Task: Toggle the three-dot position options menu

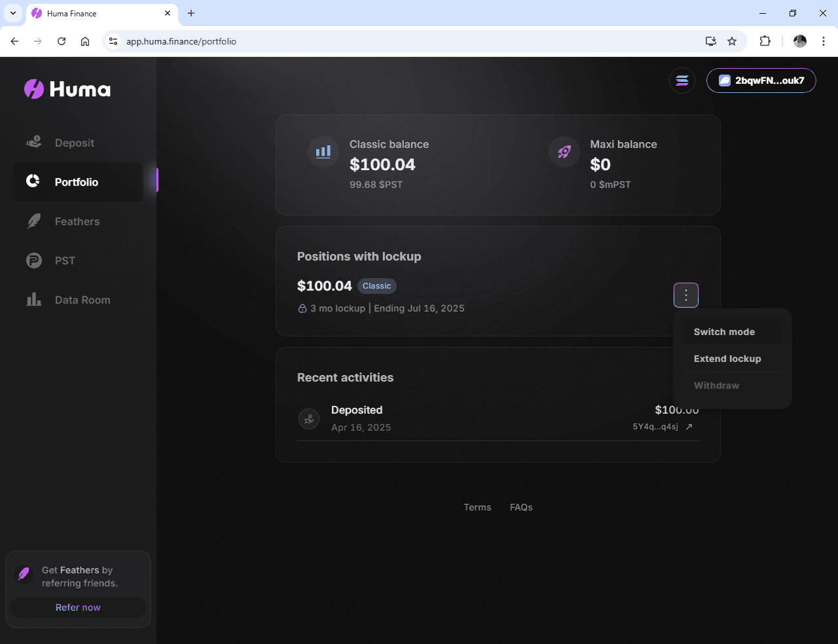Action: coord(686,295)
